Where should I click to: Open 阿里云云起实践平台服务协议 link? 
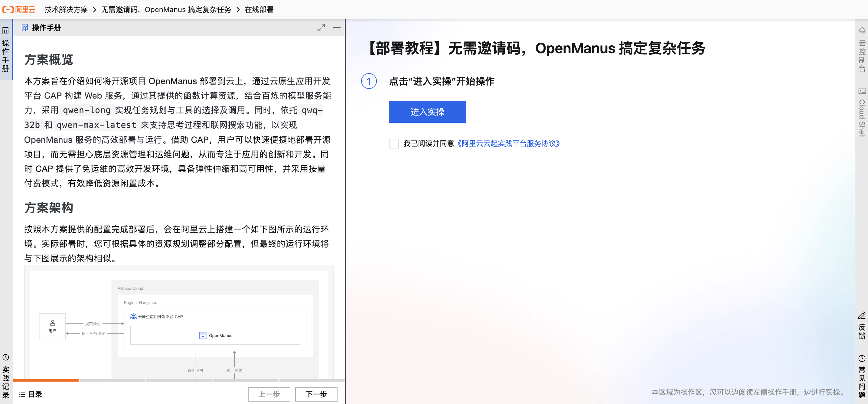pyautogui.click(x=508, y=144)
